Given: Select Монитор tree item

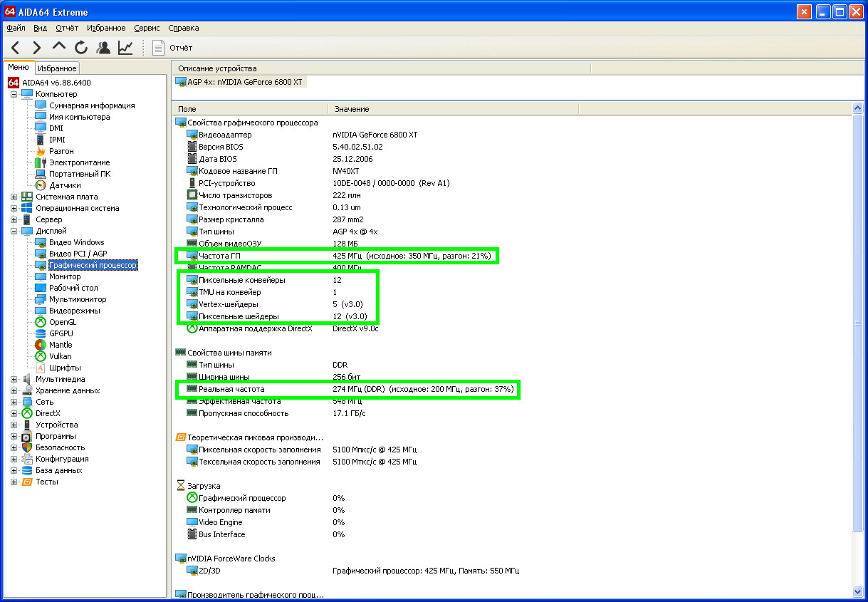Looking at the screenshot, I should pyautogui.click(x=65, y=276).
